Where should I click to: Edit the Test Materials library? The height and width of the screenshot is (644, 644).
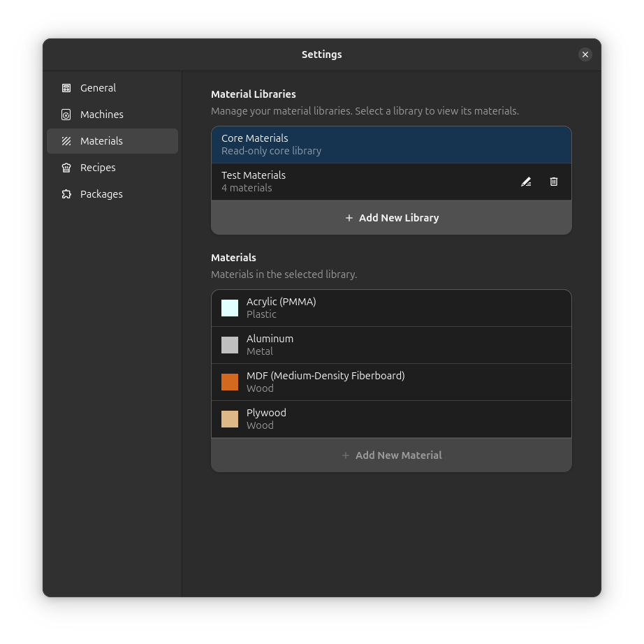point(526,182)
